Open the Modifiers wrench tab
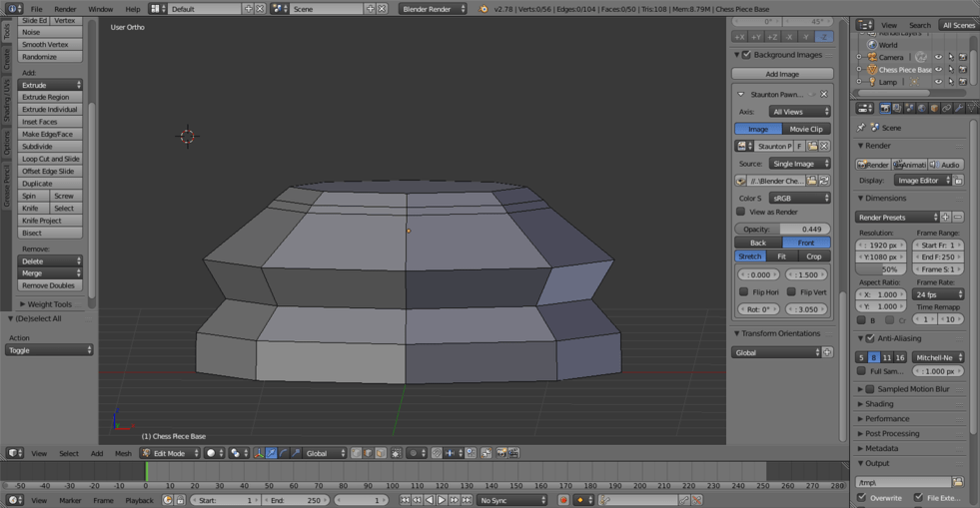Viewport: 980px width, 508px height. click(x=959, y=108)
